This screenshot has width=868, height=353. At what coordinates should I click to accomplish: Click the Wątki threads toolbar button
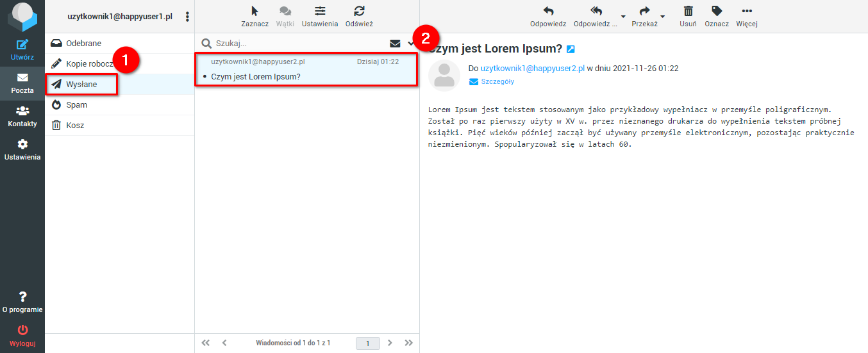(x=285, y=17)
